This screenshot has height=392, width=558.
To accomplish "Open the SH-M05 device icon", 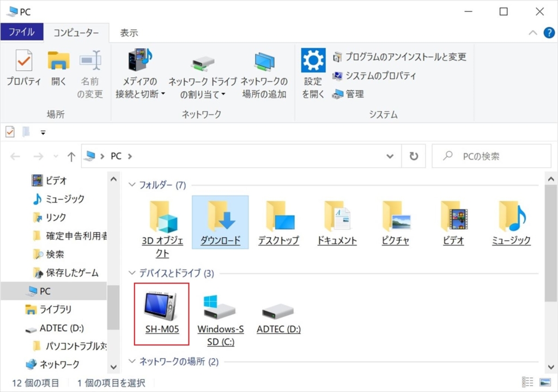I will [x=162, y=308].
